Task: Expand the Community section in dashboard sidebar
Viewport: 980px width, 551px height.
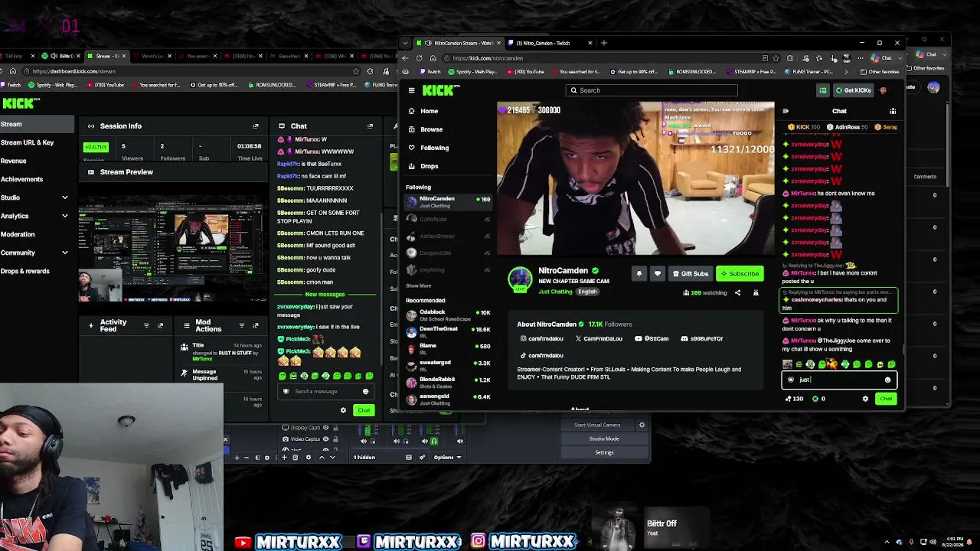Action: 65,253
